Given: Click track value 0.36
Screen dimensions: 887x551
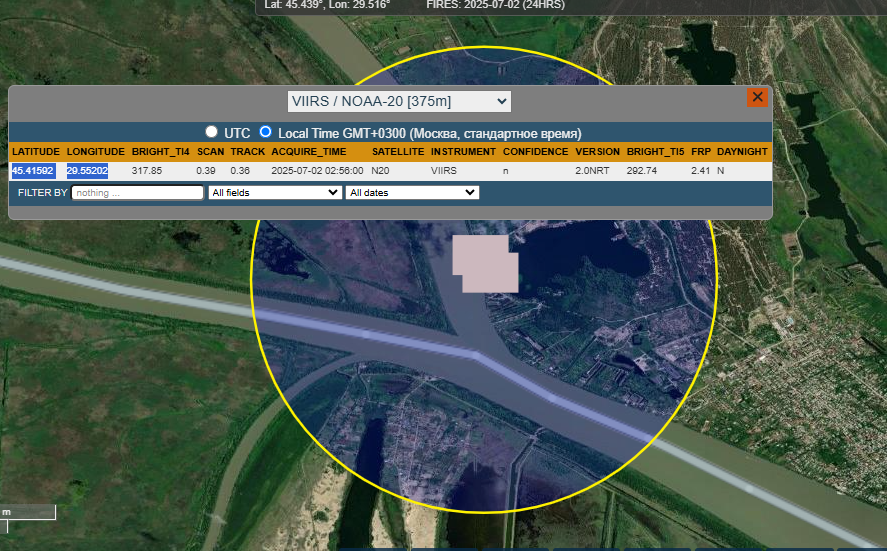Looking at the screenshot, I should pyautogui.click(x=240, y=170).
